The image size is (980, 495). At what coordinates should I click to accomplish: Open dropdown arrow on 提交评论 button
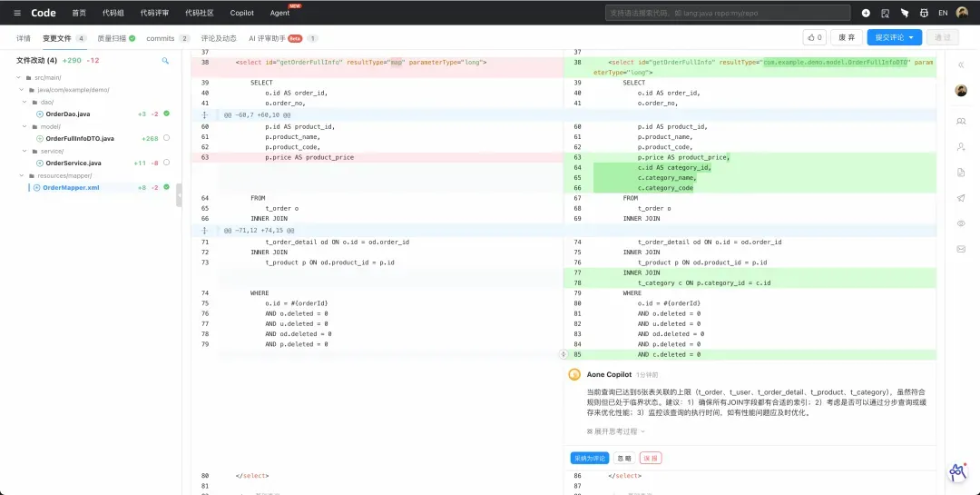click(x=911, y=37)
